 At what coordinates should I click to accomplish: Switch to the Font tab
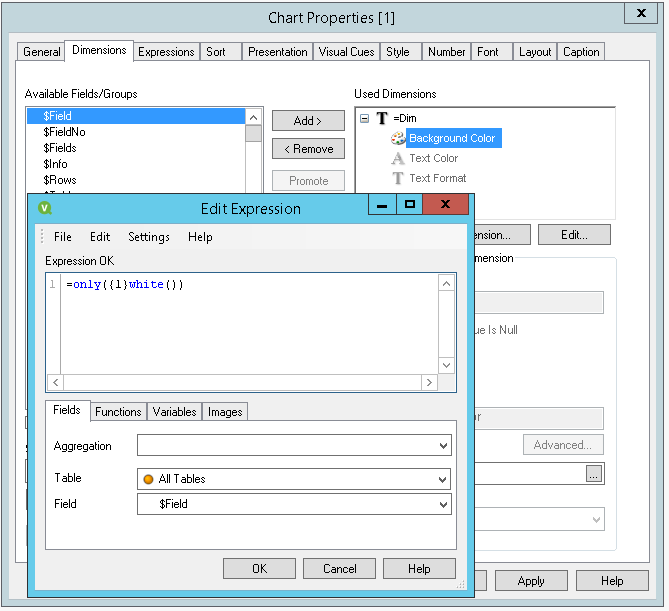coord(492,52)
